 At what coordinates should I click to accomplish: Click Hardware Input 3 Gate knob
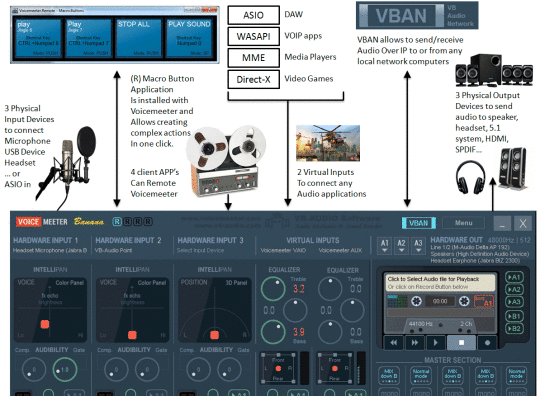click(229, 369)
